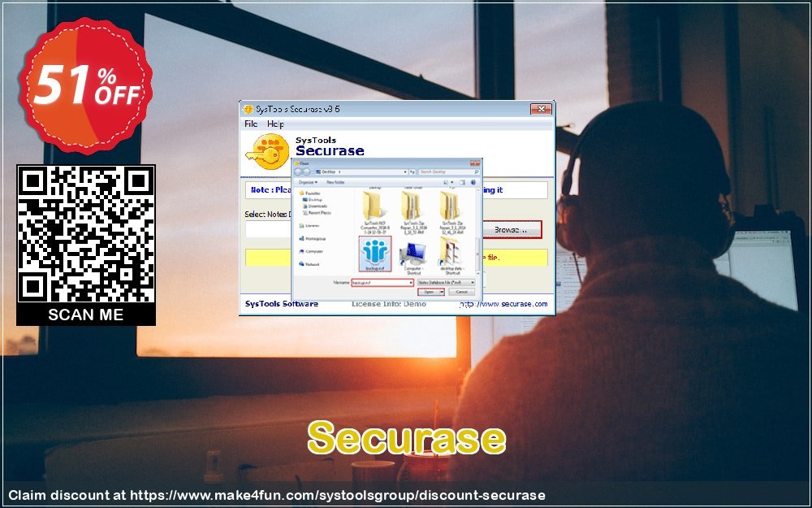Click the 'SysTools Software' footer text

[x=281, y=304]
